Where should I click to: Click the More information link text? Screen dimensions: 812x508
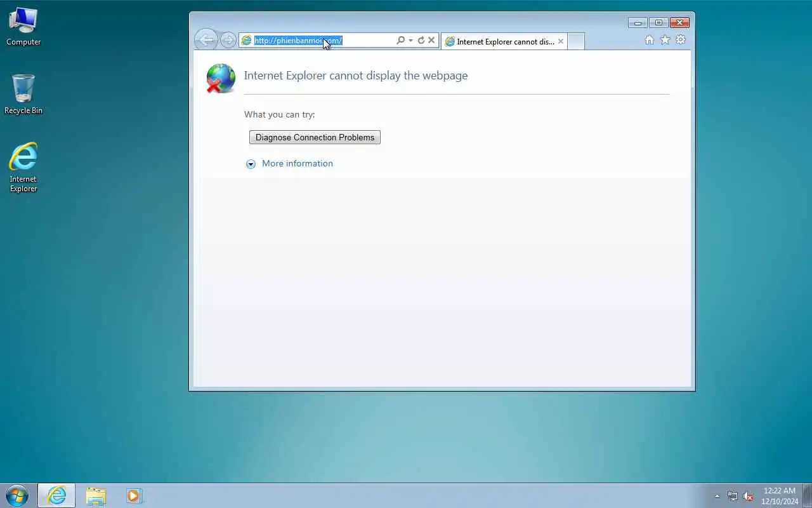(298, 163)
